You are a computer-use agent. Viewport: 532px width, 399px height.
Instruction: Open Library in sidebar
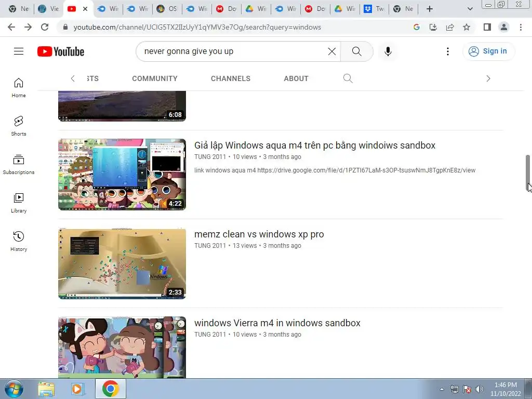click(19, 203)
